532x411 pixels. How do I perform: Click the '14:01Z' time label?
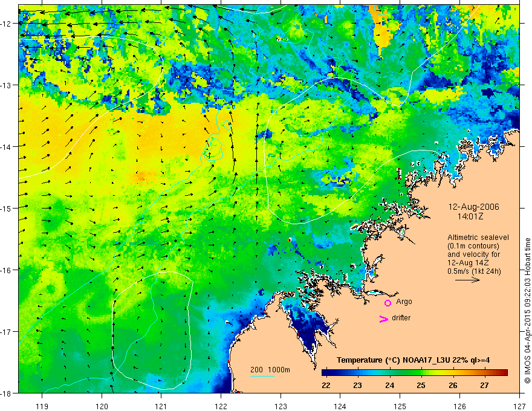click(x=470, y=216)
